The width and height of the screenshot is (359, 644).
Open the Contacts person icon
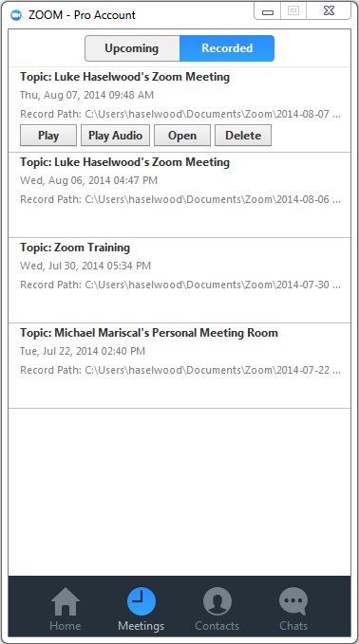click(x=217, y=601)
